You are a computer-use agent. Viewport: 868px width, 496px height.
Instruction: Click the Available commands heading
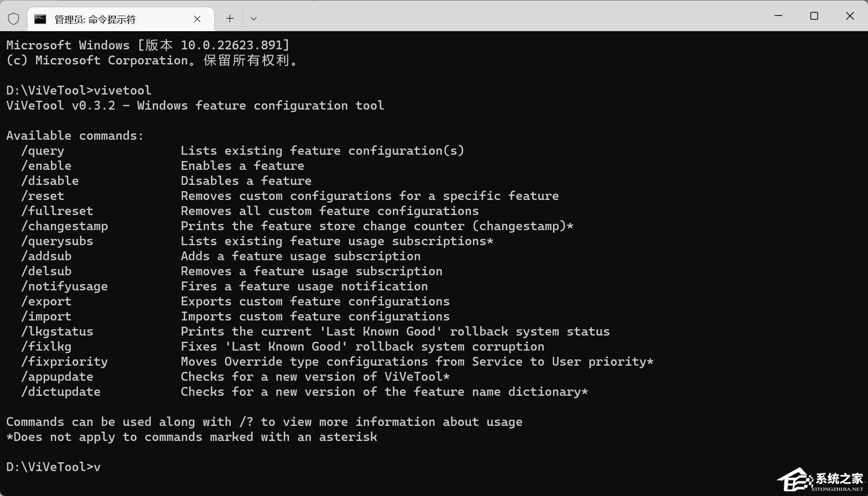(75, 136)
